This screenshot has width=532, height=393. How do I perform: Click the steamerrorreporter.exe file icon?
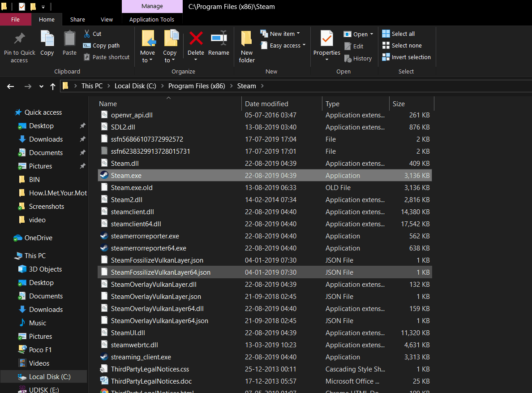tap(104, 236)
